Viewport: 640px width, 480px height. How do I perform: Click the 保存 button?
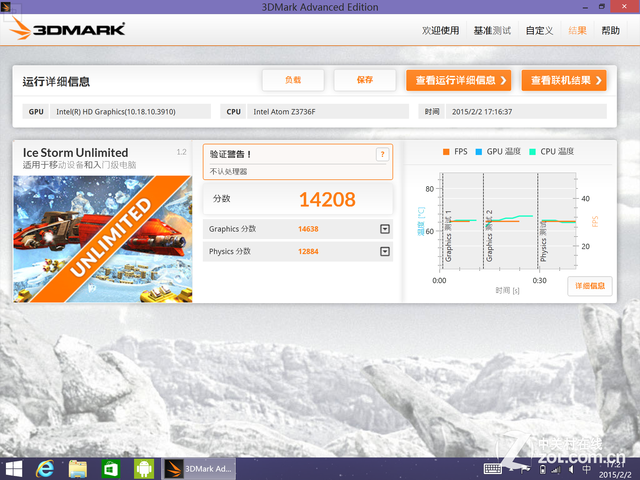[x=364, y=80]
